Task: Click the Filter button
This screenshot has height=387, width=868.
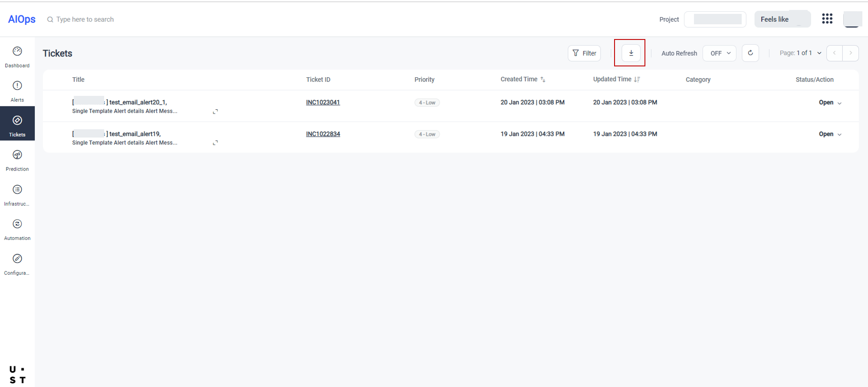Action: [x=584, y=53]
